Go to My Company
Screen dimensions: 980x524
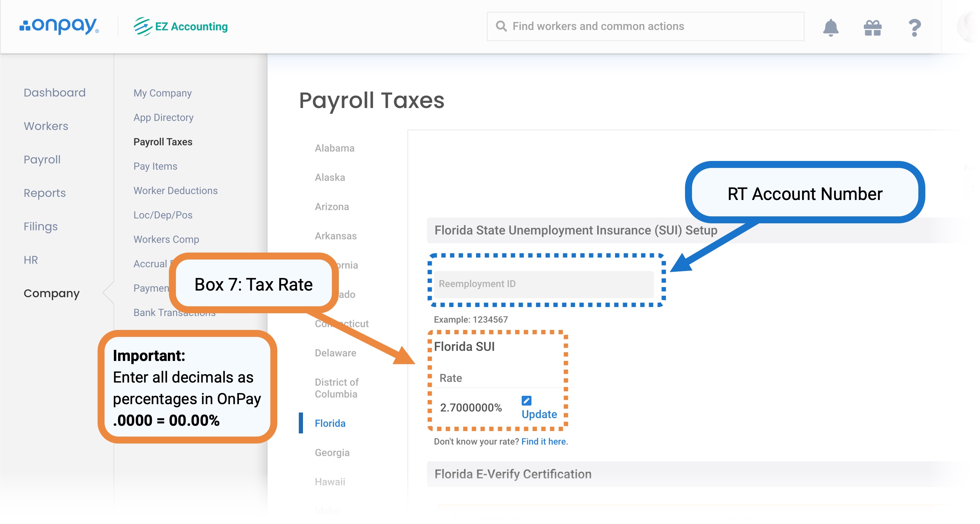[162, 92]
